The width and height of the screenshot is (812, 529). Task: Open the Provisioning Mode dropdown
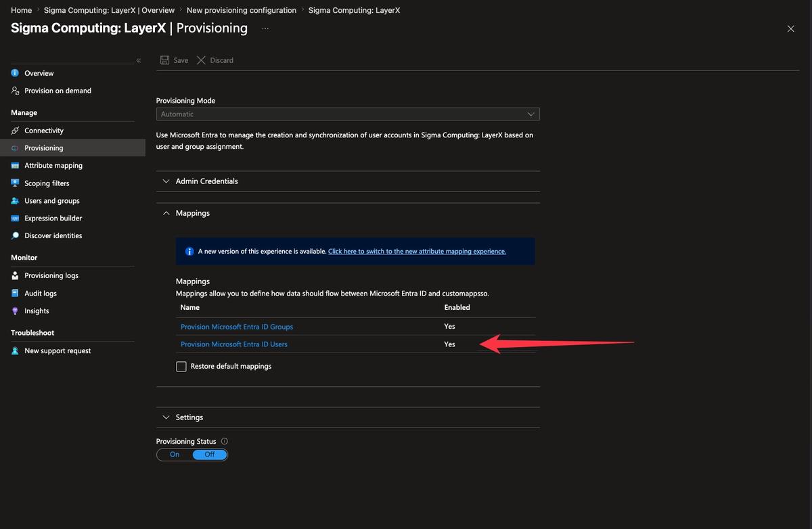tap(348, 114)
